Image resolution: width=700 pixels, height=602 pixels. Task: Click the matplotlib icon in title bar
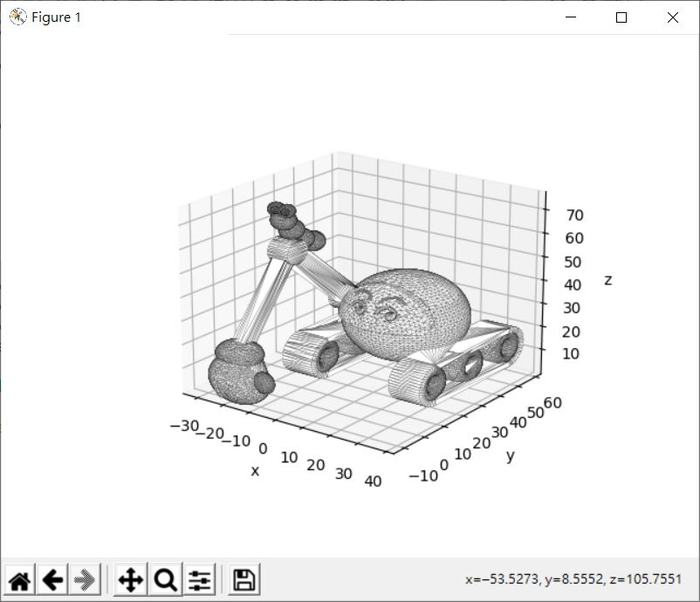click(x=17, y=17)
